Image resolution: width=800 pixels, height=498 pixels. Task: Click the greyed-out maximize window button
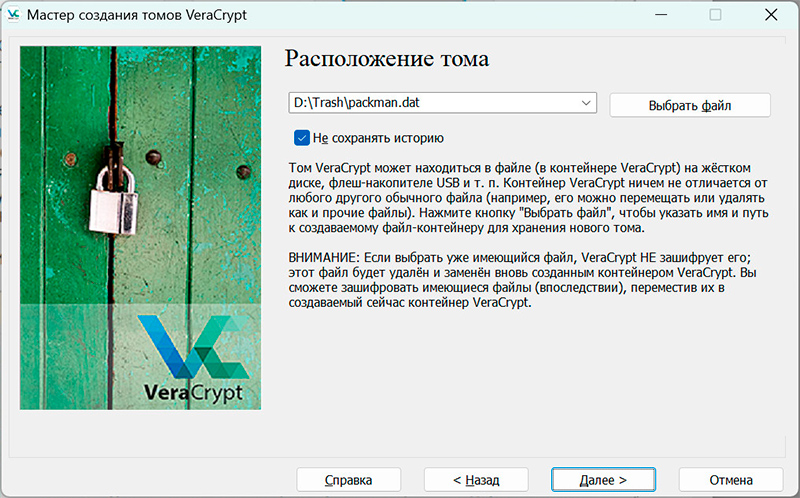[715, 15]
